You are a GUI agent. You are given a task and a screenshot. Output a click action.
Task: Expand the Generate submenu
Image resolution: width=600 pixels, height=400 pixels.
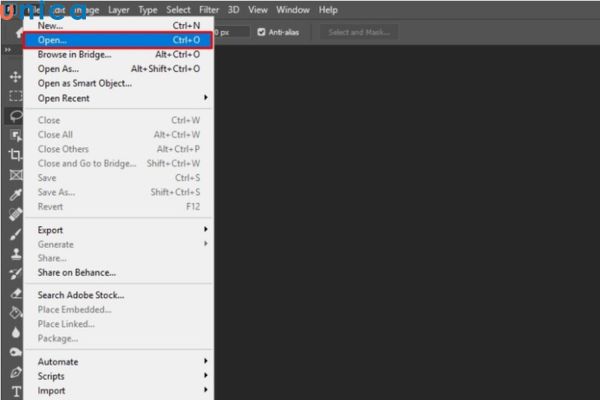pyautogui.click(x=118, y=244)
